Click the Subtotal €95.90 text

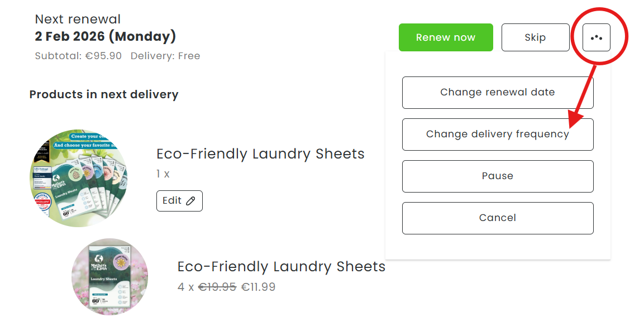78,56
